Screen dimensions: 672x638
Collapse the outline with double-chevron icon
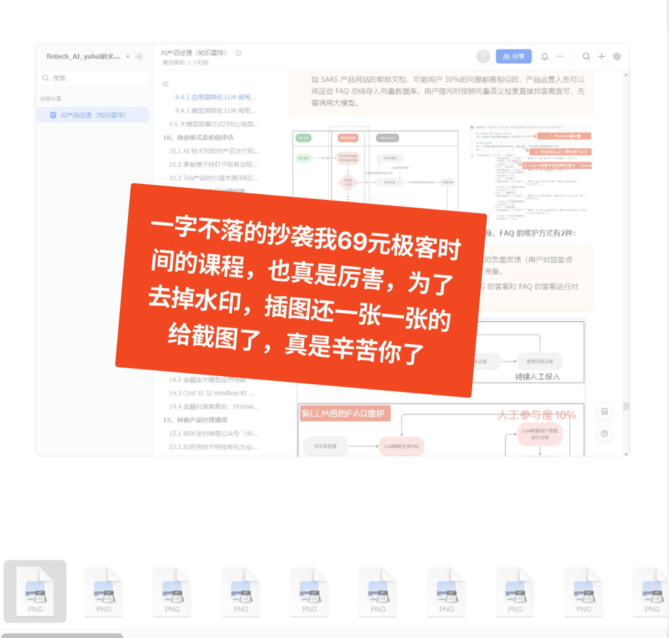point(165,84)
